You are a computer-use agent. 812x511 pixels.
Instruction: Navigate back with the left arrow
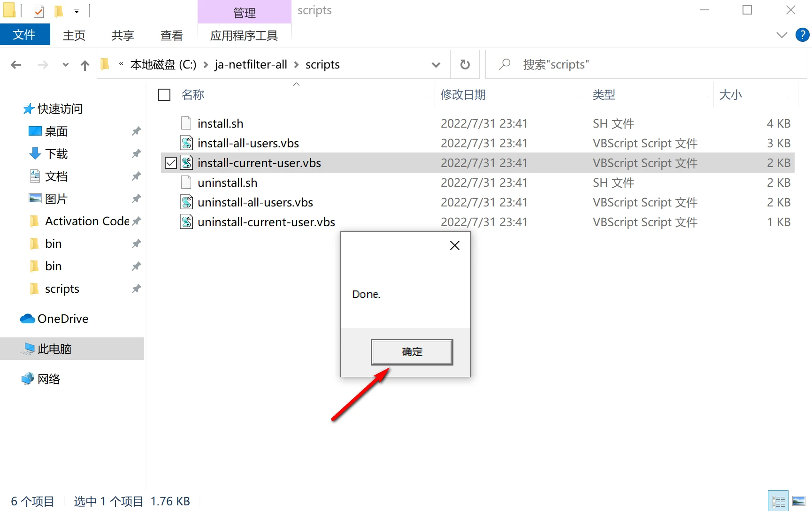tap(16, 65)
